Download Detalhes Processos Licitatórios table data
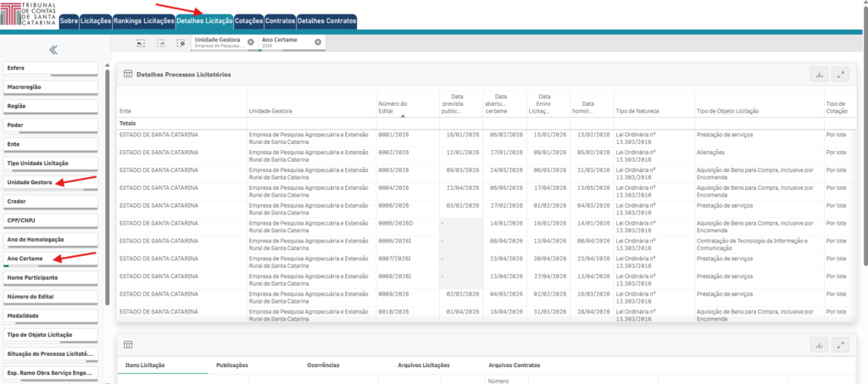 [x=819, y=75]
